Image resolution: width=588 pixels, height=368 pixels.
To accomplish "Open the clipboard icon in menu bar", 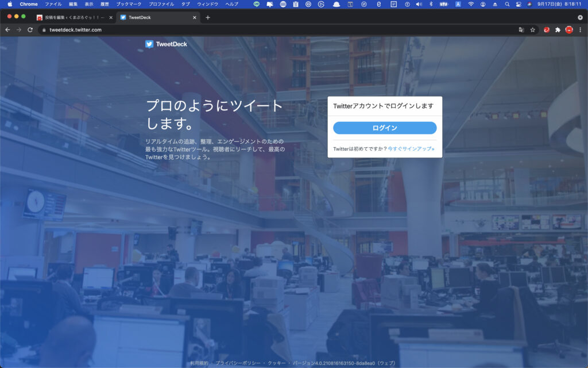I will pos(296,4).
